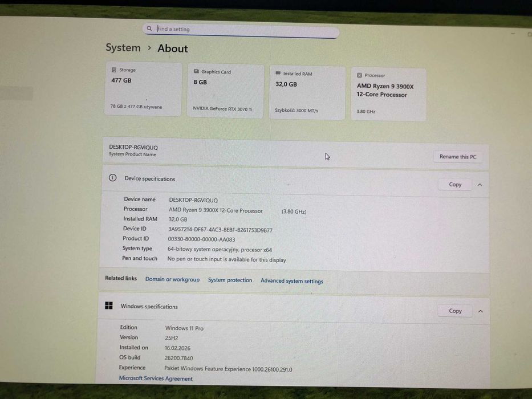Click the 78 GB z 477 GB używane text
Screen dimensions: 532x399
click(x=136, y=107)
